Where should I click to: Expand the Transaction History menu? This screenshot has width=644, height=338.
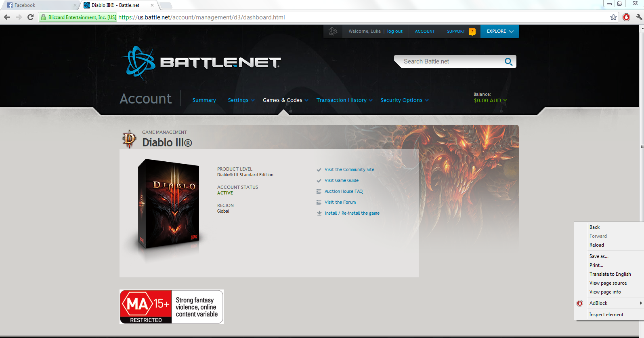[x=344, y=100]
